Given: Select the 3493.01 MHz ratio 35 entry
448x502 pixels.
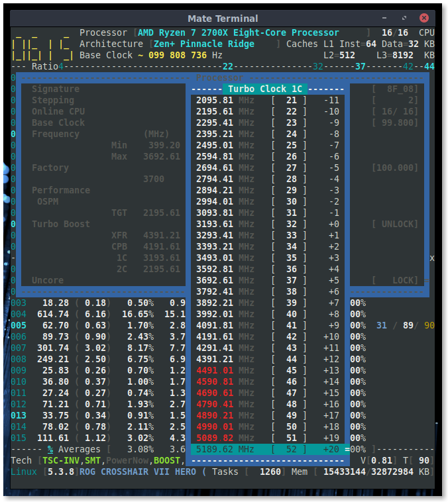Looking at the screenshot, I should pyautogui.click(x=268, y=258).
